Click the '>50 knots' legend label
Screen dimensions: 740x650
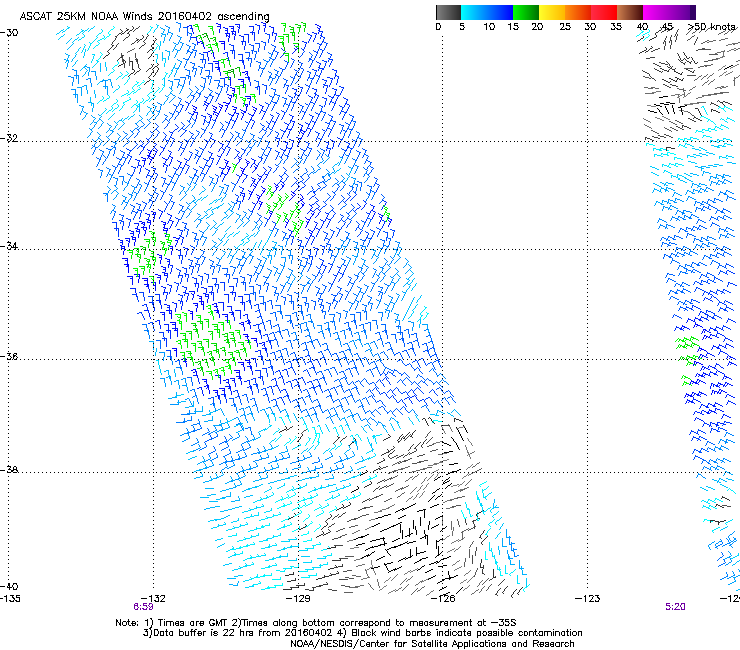[x=712, y=27]
